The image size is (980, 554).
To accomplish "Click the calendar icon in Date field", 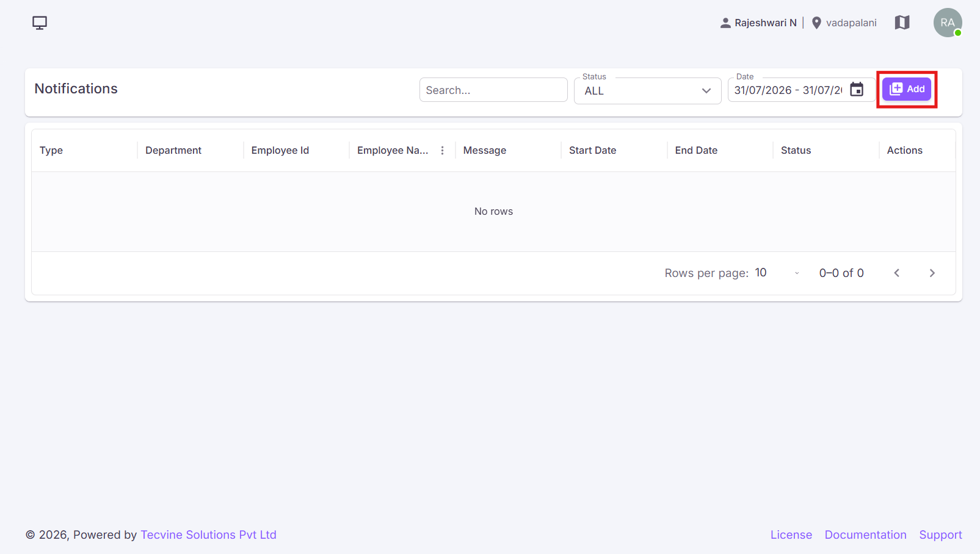I will 857,90.
